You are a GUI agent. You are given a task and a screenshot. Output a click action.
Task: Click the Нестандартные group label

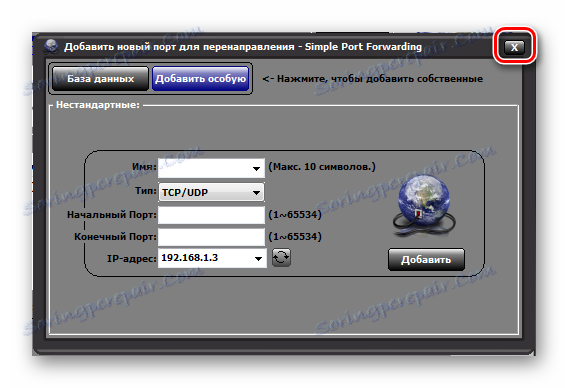[x=97, y=105]
